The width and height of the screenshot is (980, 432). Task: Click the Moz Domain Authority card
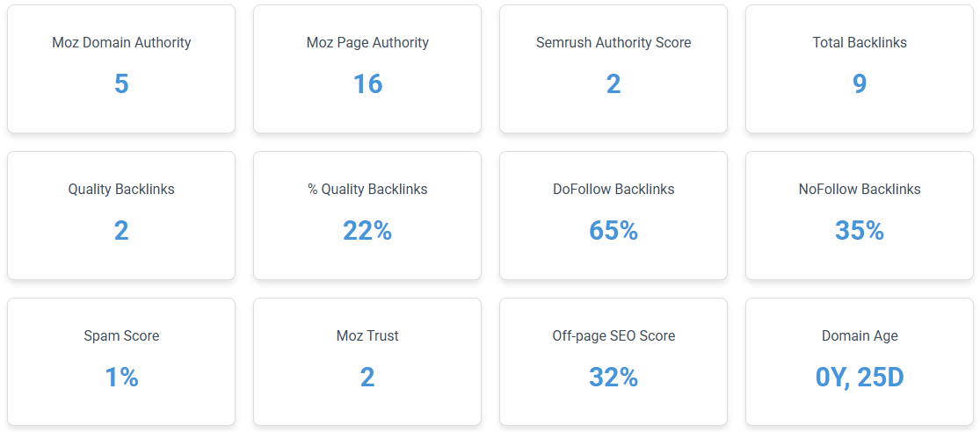121,68
